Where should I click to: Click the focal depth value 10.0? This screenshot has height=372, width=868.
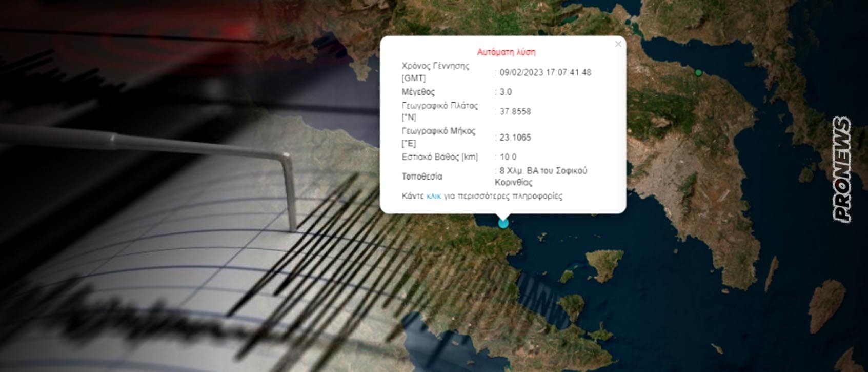coord(508,157)
